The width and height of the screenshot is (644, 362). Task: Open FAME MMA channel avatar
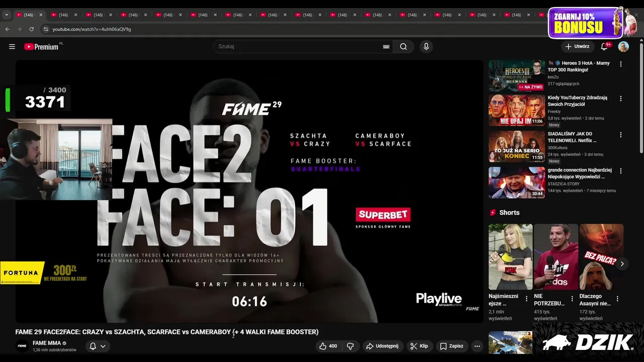22,346
